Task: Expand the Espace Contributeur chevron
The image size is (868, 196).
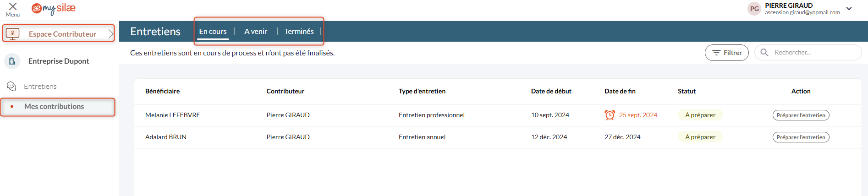Action: pos(110,34)
